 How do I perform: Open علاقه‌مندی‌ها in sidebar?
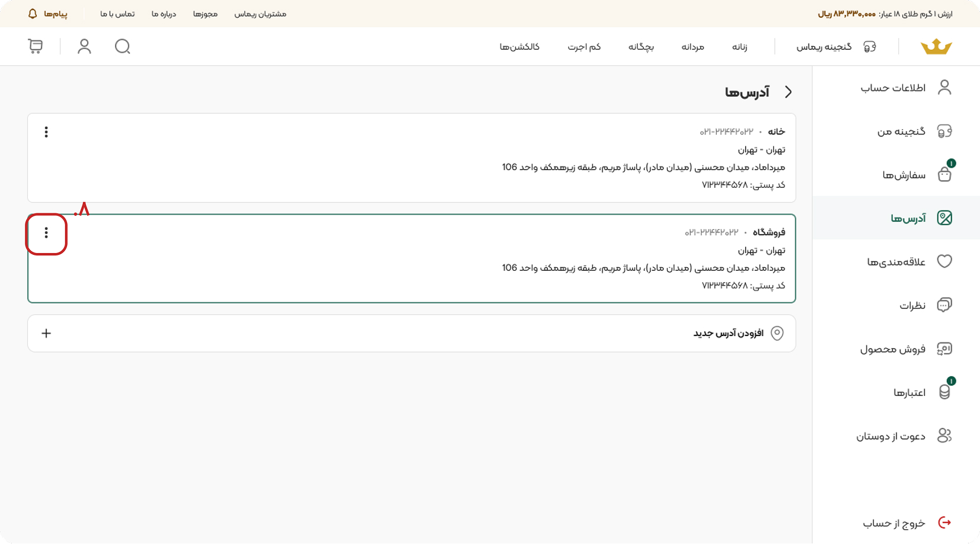(896, 262)
